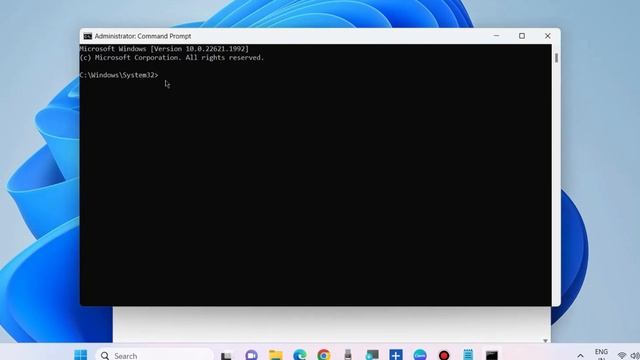Open the monitor app icon in taskbar

[x=372, y=355]
